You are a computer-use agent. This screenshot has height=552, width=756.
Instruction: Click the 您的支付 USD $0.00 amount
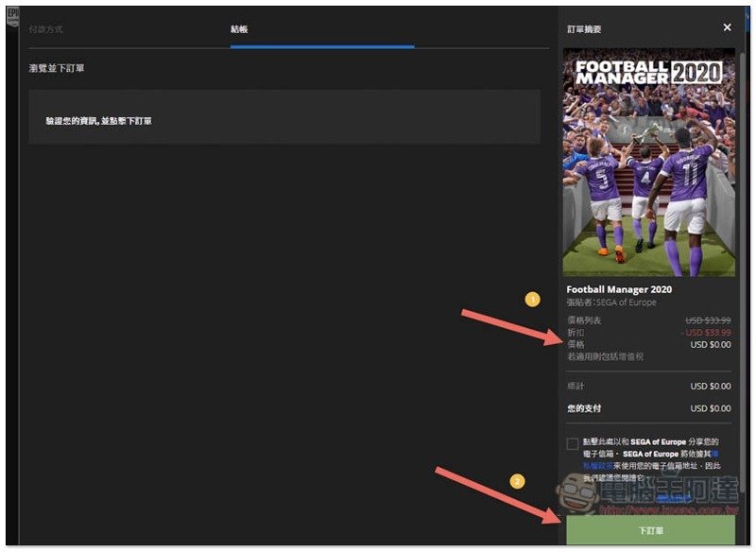(710, 408)
